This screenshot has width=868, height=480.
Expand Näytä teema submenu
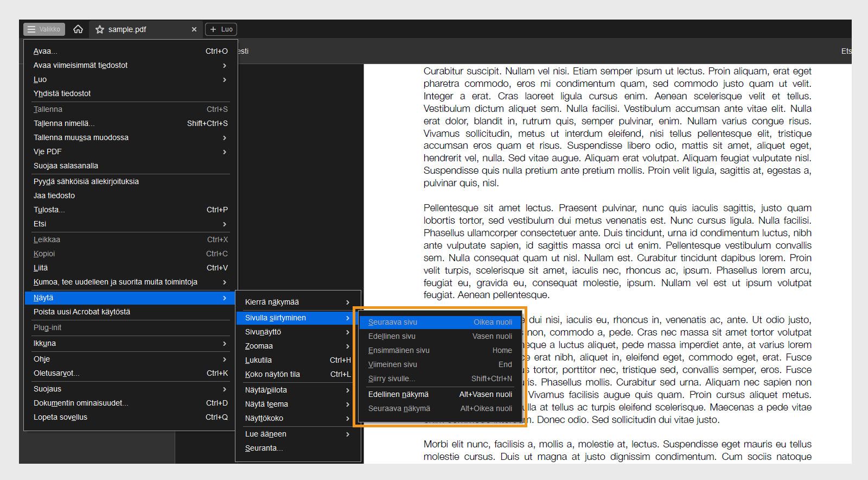click(x=298, y=404)
